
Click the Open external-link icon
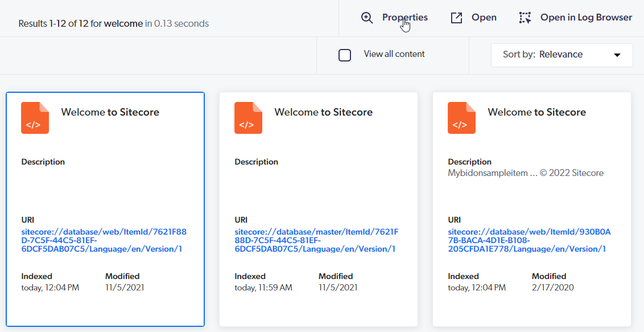point(456,18)
